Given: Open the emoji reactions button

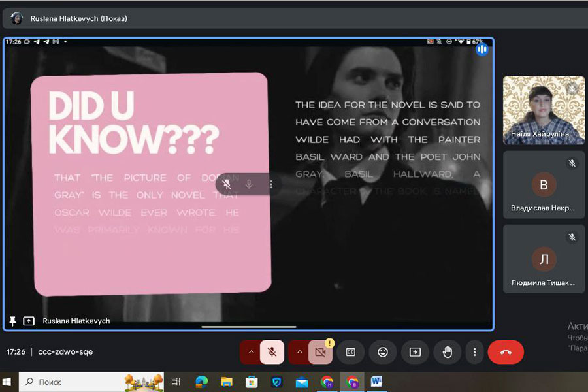Looking at the screenshot, I should coord(383,352).
